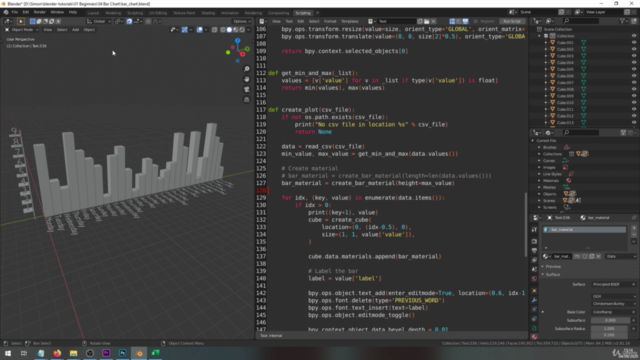Select the Select Box tool icon

21,21
